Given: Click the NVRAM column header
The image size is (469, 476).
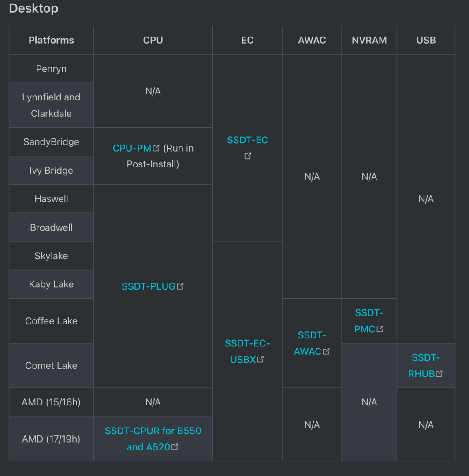Looking at the screenshot, I should tap(369, 40).
